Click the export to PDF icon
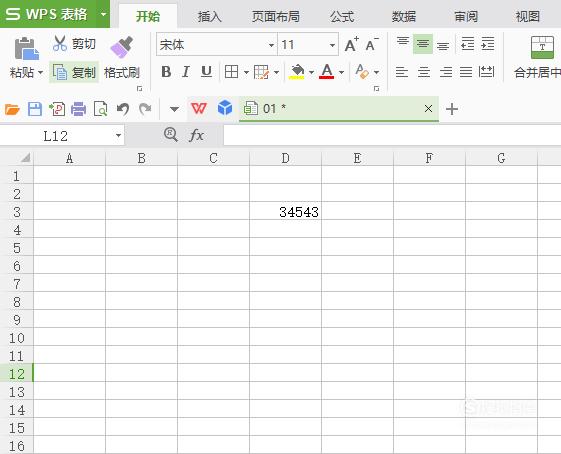Screen dimensions: 561x454 (x=57, y=109)
